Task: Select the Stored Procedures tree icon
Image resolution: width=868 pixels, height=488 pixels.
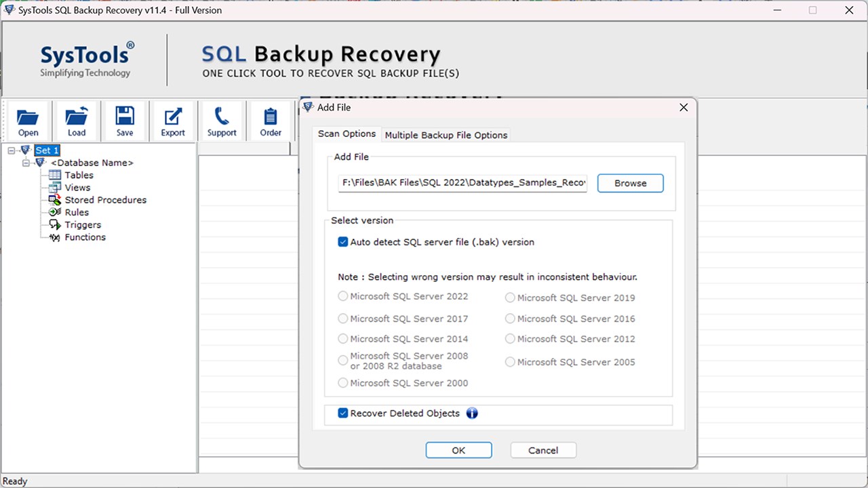Action: click(54, 200)
